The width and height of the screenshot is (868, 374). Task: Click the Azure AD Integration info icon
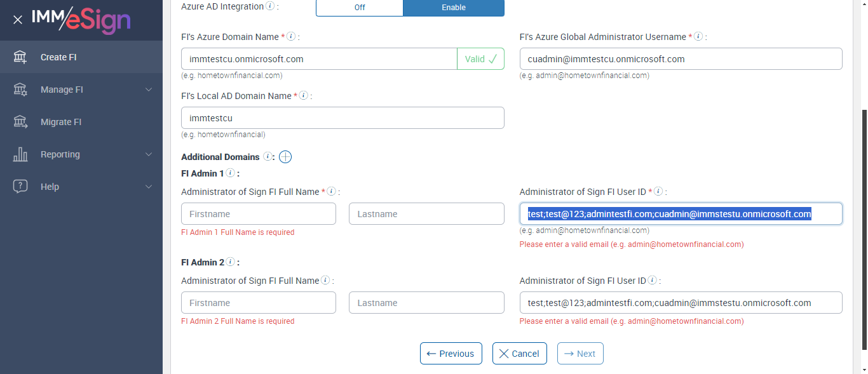270,6
